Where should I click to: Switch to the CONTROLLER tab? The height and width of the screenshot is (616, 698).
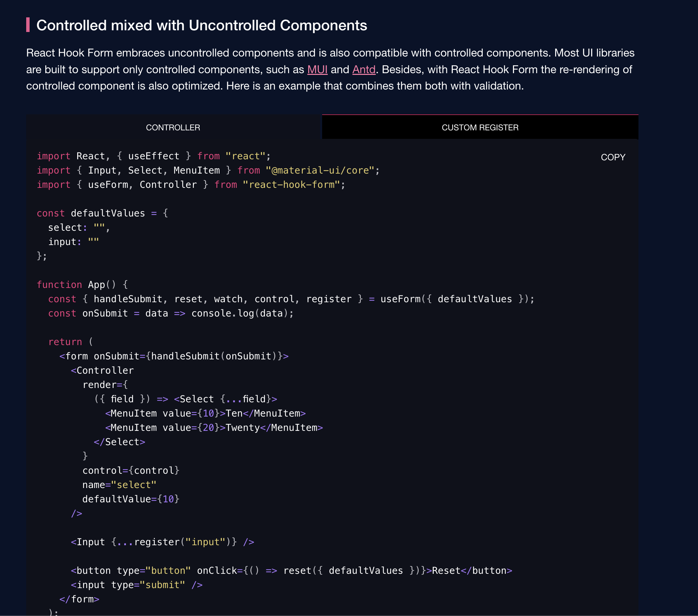pyautogui.click(x=173, y=127)
